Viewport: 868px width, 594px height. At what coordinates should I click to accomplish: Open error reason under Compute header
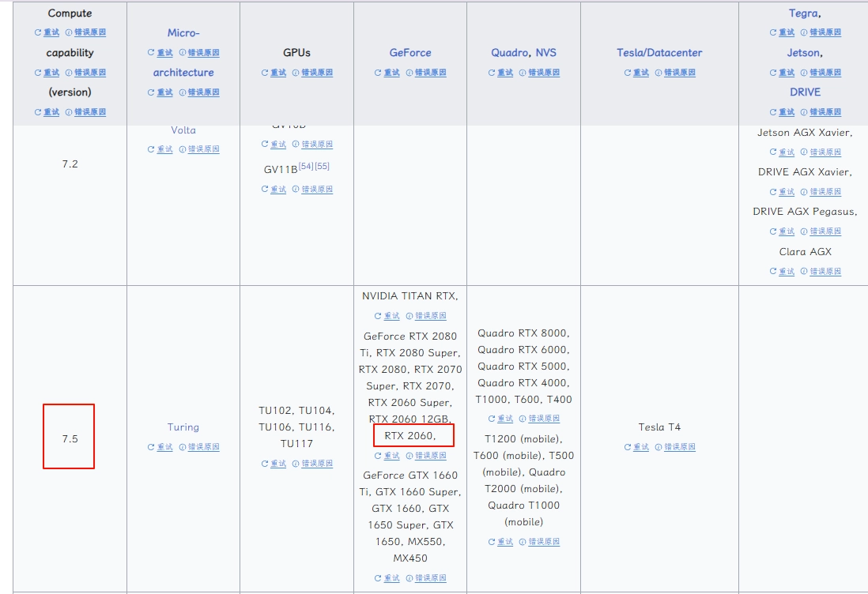(85, 32)
